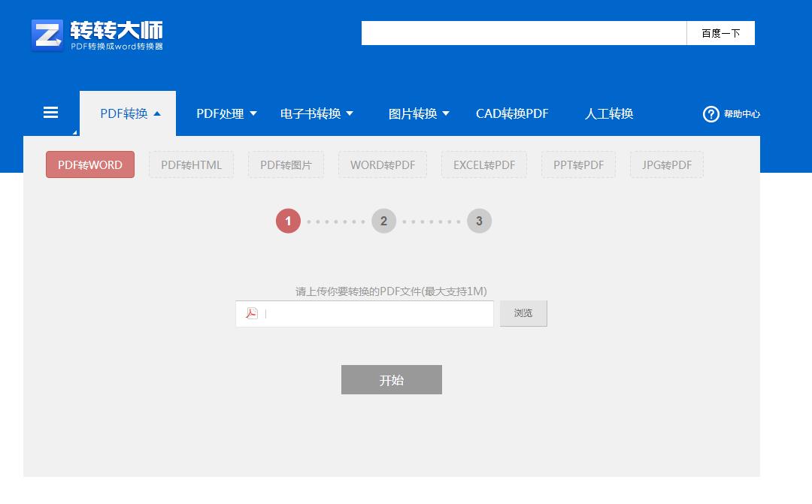Select the PDF转图片 conversion tab
This screenshot has width=812, height=504.
286,164
